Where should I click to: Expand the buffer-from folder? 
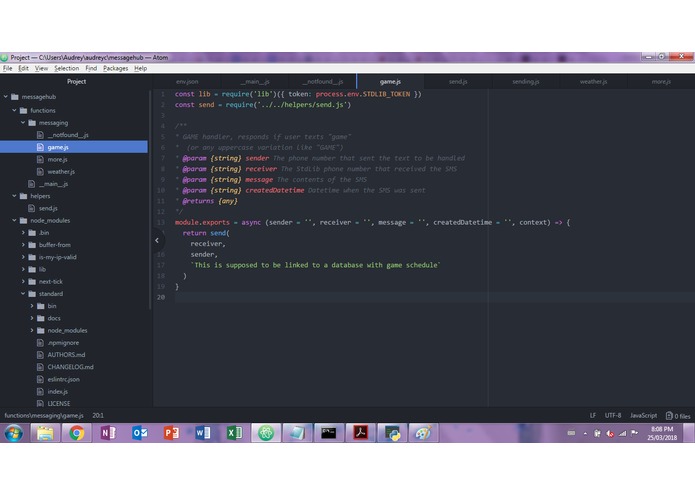pos(23,245)
